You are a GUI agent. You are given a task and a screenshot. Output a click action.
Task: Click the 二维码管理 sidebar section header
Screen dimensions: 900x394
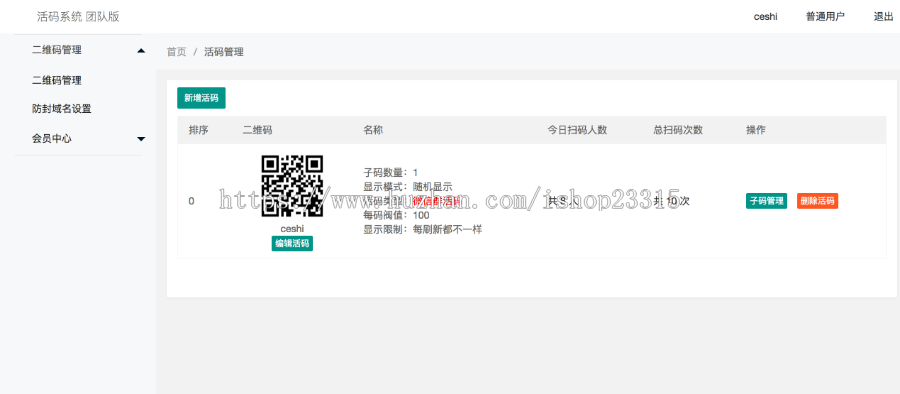tap(57, 50)
